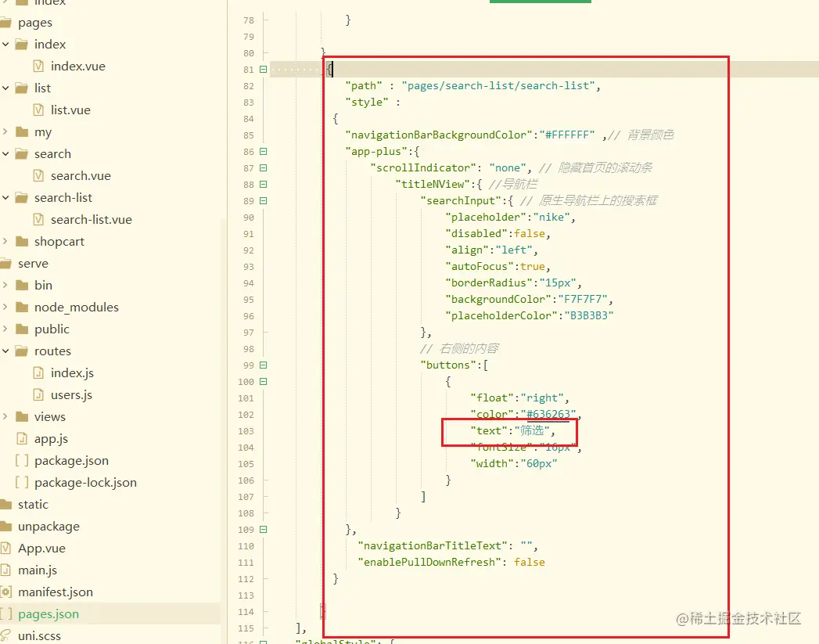Image resolution: width=819 pixels, height=644 pixels.
Task: Click the views folder icon
Action: point(22,417)
